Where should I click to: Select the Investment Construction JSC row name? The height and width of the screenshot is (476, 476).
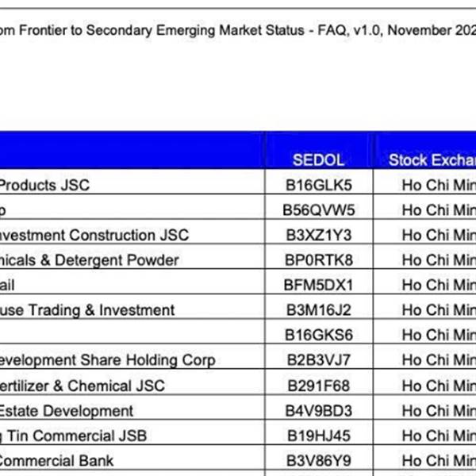[x=94, y=235]
